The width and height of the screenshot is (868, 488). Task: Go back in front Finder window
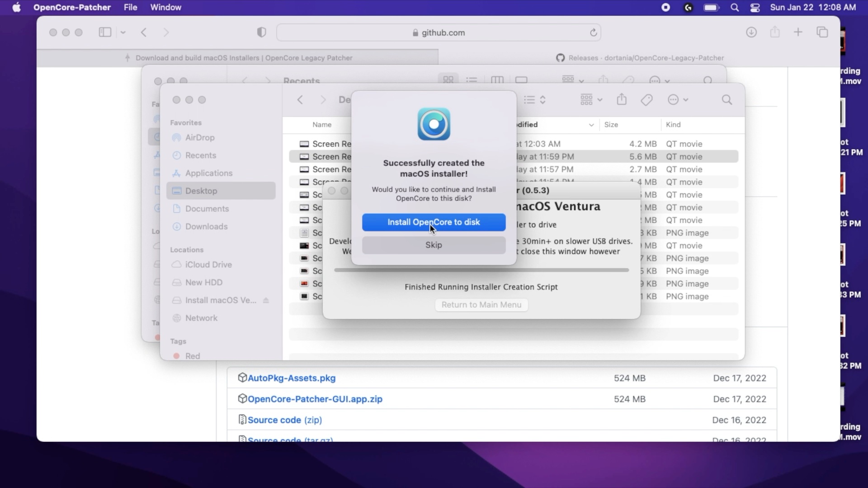click(x=300, y=99)
